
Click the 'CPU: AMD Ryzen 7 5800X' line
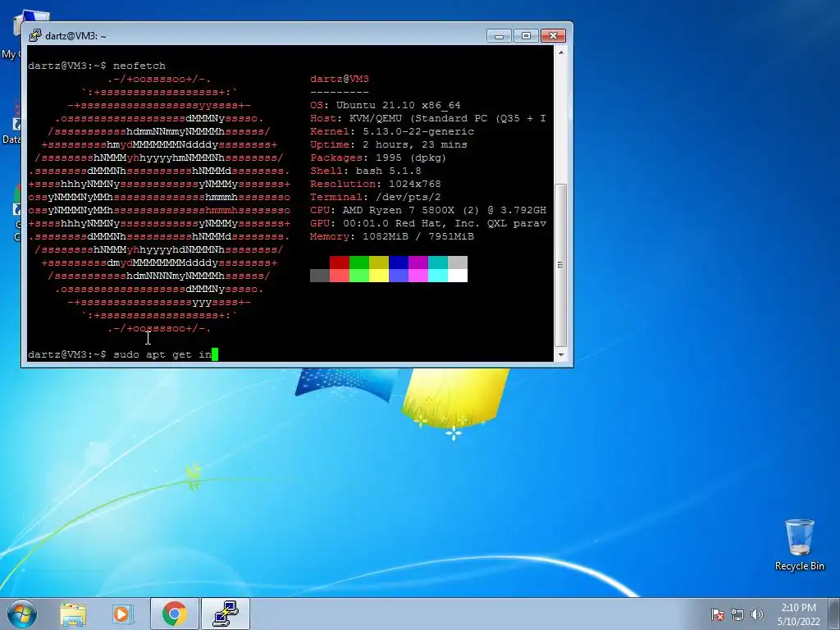tap(428, 210)
